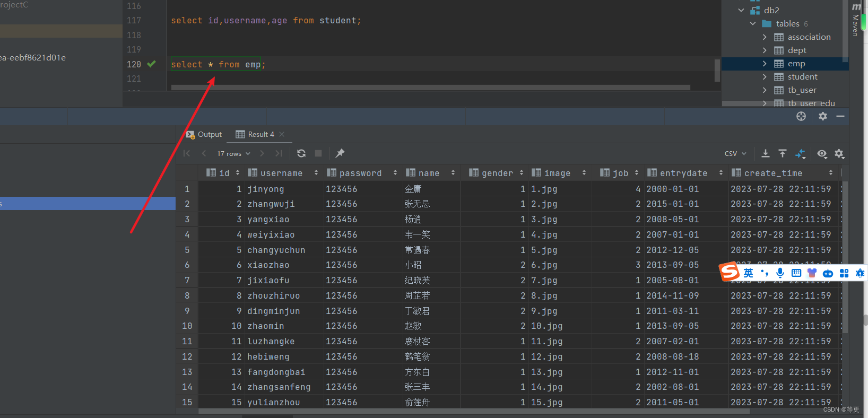The width and height of the screenshot is (868, 418).
Task: Select row number 10 in grid
Action: point(187,326)
